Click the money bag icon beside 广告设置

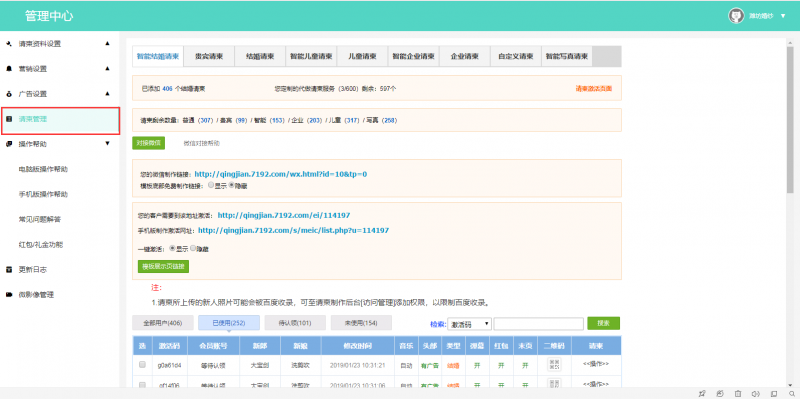click(9, 94)
